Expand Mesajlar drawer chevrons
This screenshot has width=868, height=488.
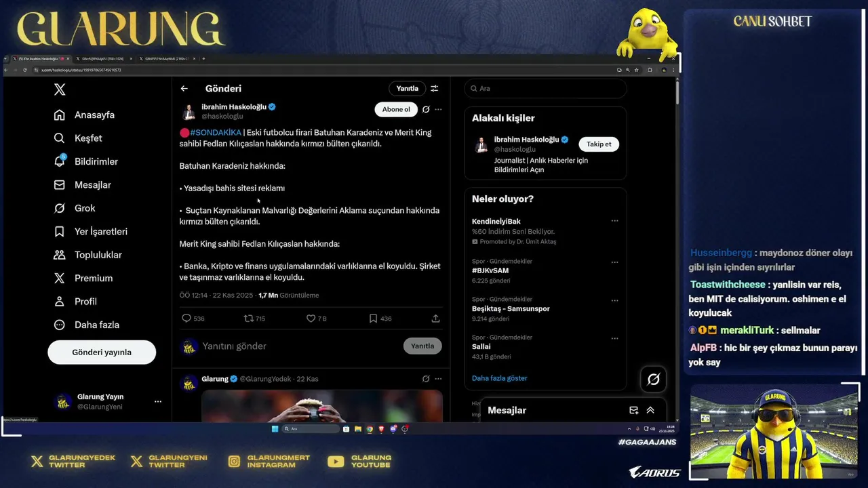[650, 410]
